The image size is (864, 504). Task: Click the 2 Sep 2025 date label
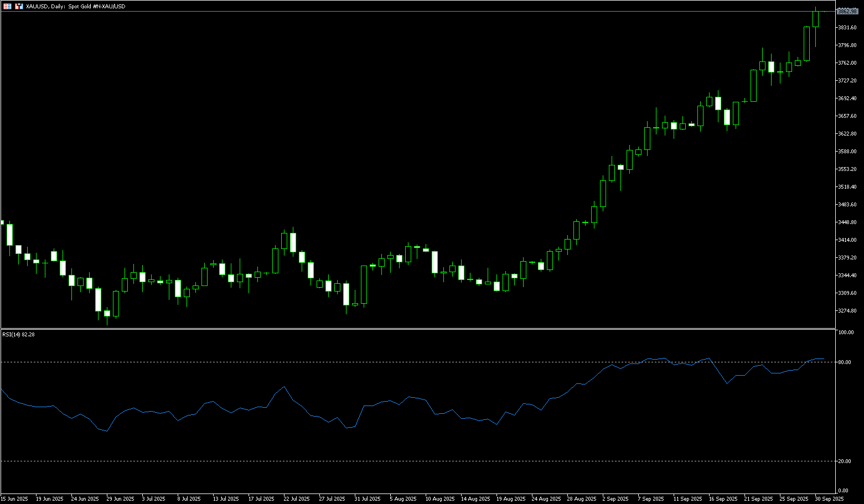(x=615, y=498)
